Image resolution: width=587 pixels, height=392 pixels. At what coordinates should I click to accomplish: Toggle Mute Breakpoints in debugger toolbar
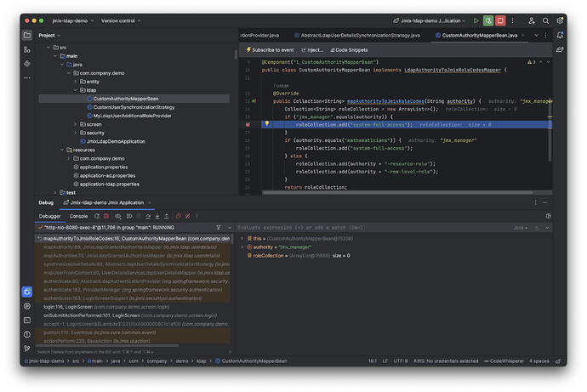[x=187, y=216]
